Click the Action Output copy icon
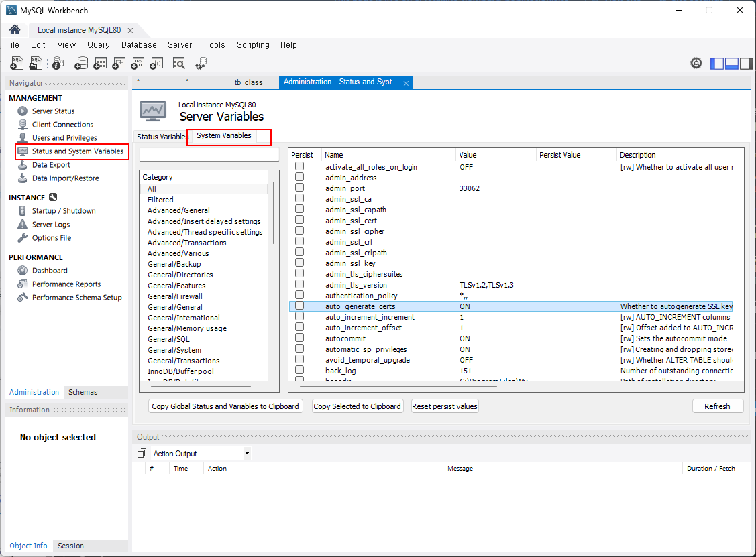The width and height of the screenshot is (756, 557). [x=142, y=453]
